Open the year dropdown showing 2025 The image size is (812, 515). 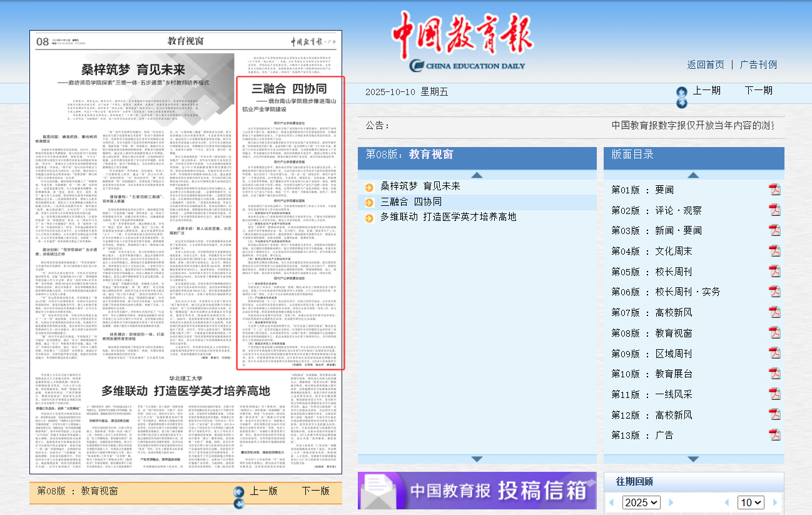(x=641, y=502)
